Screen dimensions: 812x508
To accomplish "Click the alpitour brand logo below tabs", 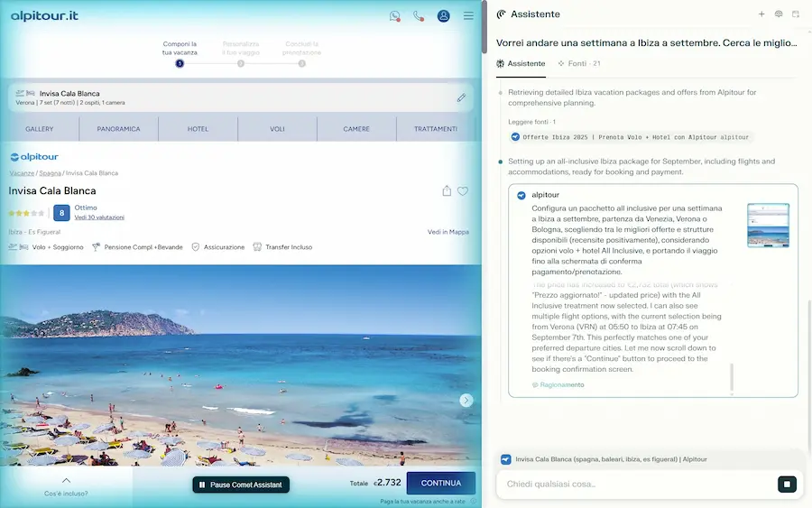I will [x=34, y=157].
